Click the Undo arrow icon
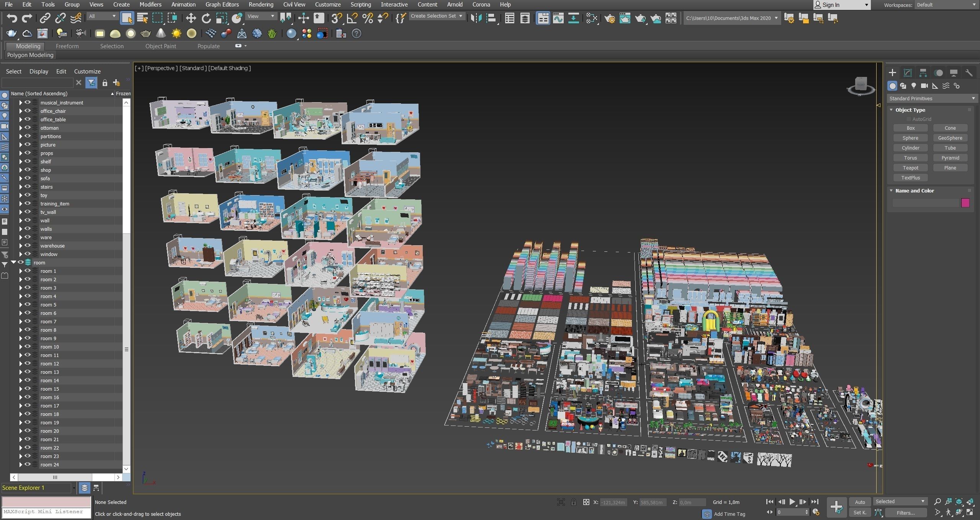The width and height of the screenshot is (980, 520). [12, 18]
